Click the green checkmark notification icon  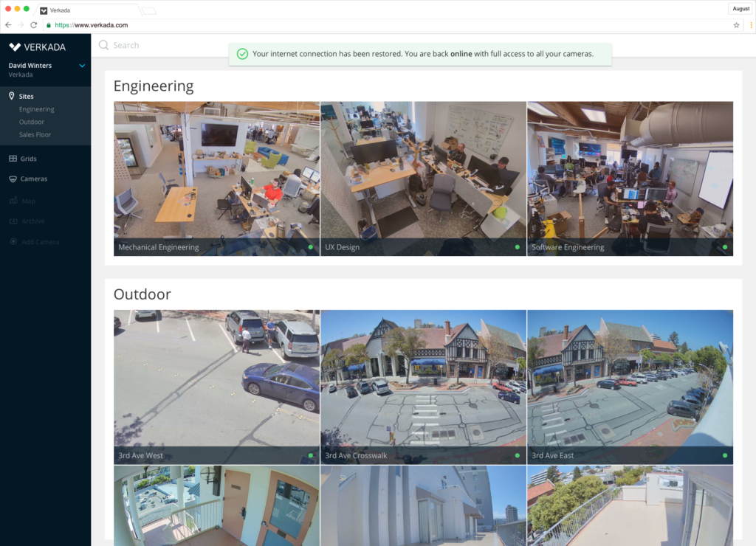click(x=242, y=54)
